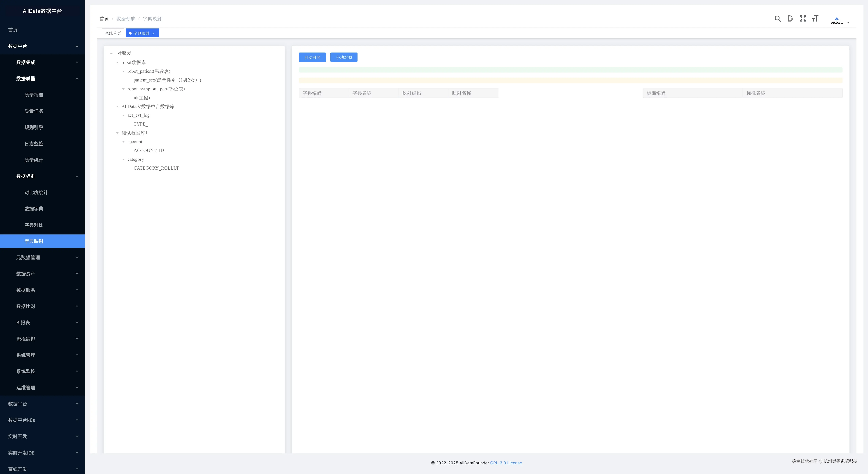The image size is (868, 474).
Task: Toggle fullscreen mode icon
Action: tap(803, 19)
